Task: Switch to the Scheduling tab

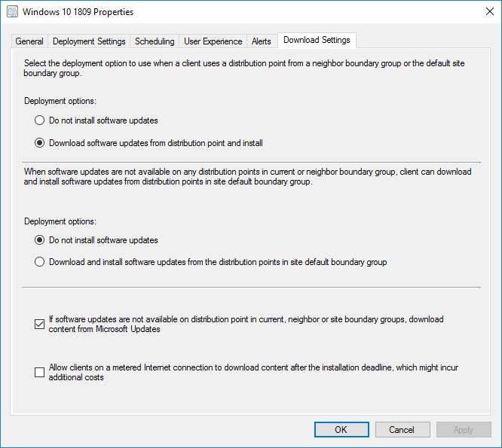Action: [x=155, y=41]
